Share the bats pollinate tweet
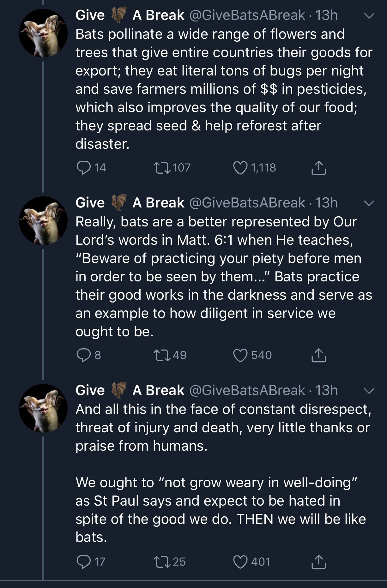 (318, 168)
